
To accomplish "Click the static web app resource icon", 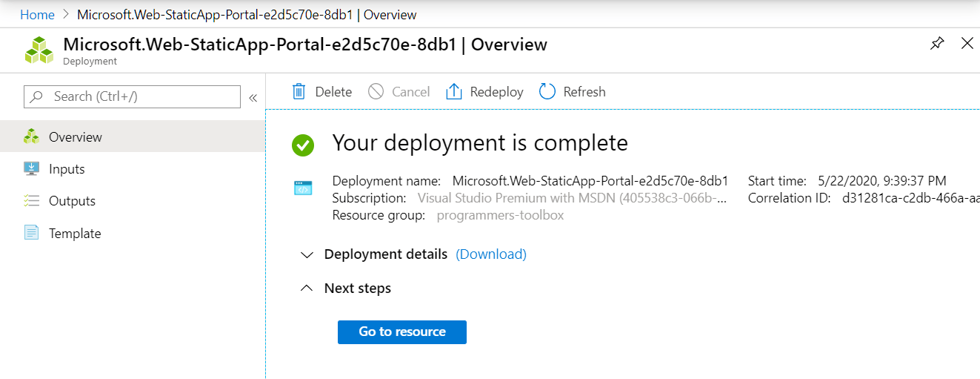I will 303,188.
